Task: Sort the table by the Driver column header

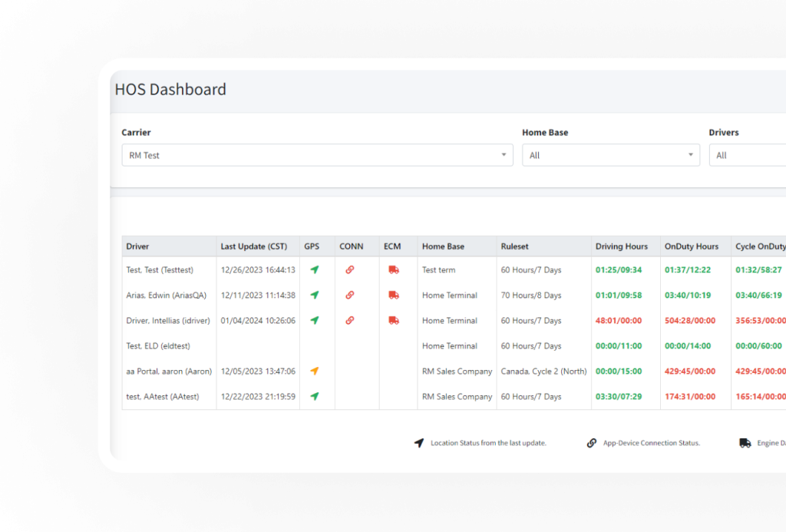Action: coord(138,246)
